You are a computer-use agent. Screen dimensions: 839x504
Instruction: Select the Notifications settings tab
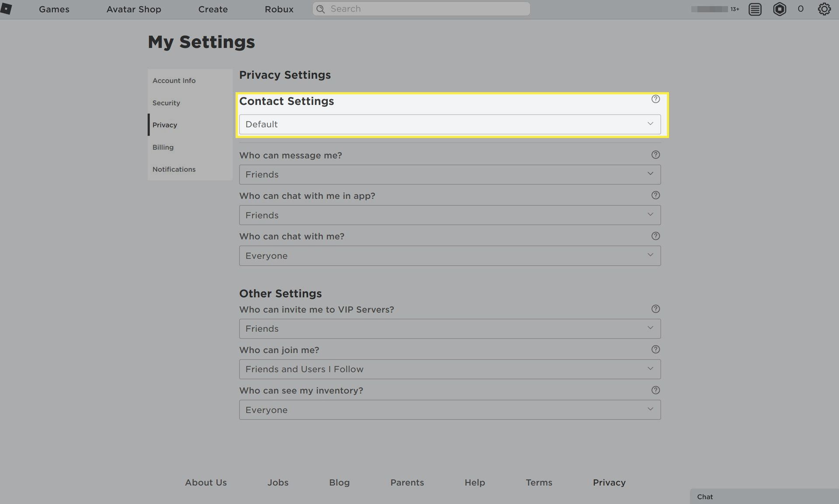point(190,169)
